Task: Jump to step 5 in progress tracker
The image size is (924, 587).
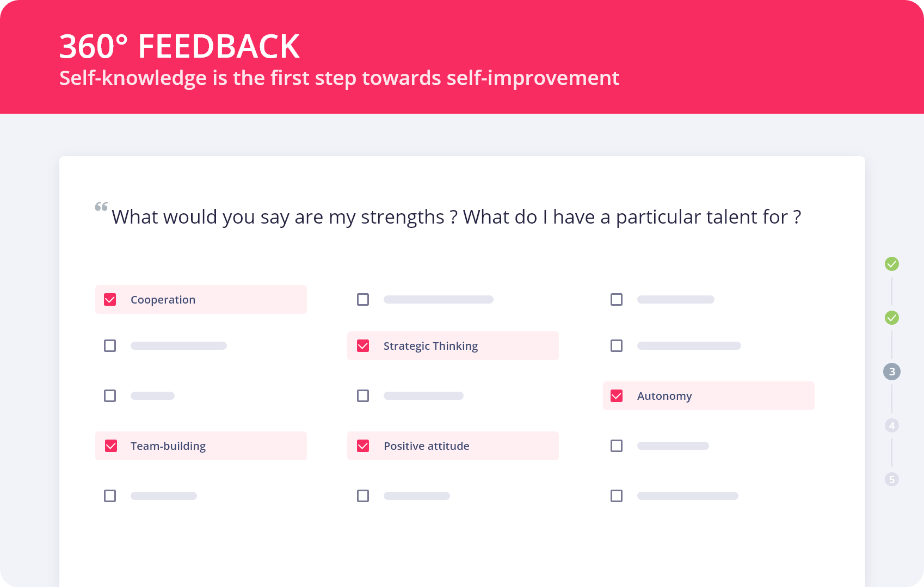Action: (891, 479)
